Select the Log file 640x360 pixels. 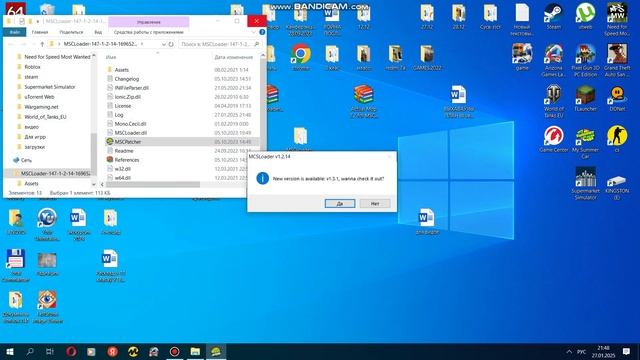tap(119, 115)
